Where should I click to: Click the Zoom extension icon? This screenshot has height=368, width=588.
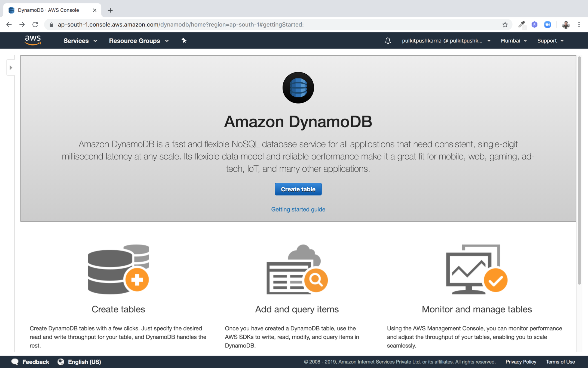pos(547,25)
